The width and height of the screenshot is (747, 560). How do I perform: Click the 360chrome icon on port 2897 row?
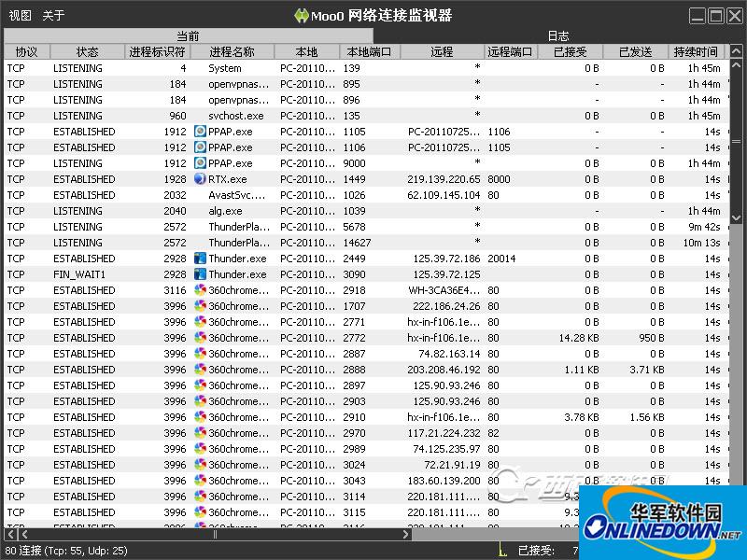pos(200,385)
